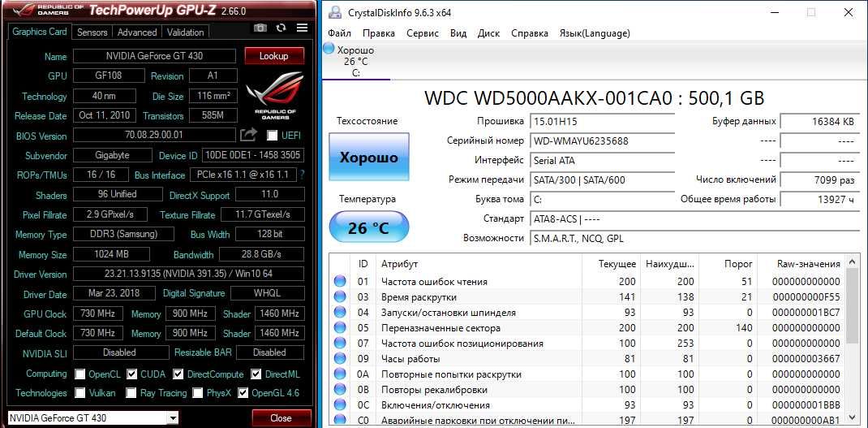The height and width of the screenshot is (428, 868).
Task: Toggle the CUDA checkbox
Action: pyautogui.click(x=131, y=374)
